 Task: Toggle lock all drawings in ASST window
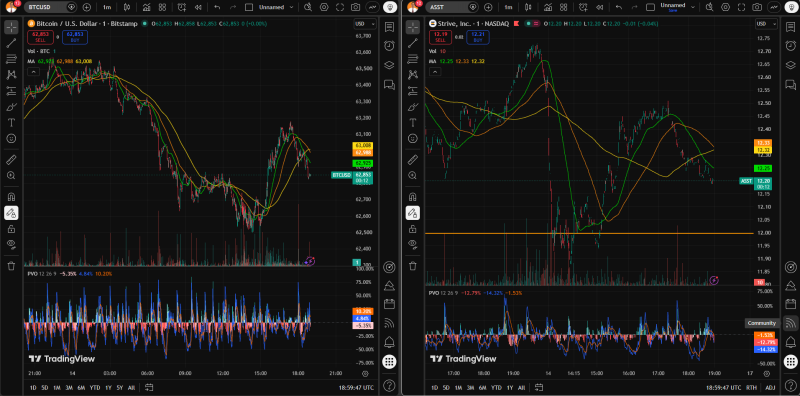(413, 229)
